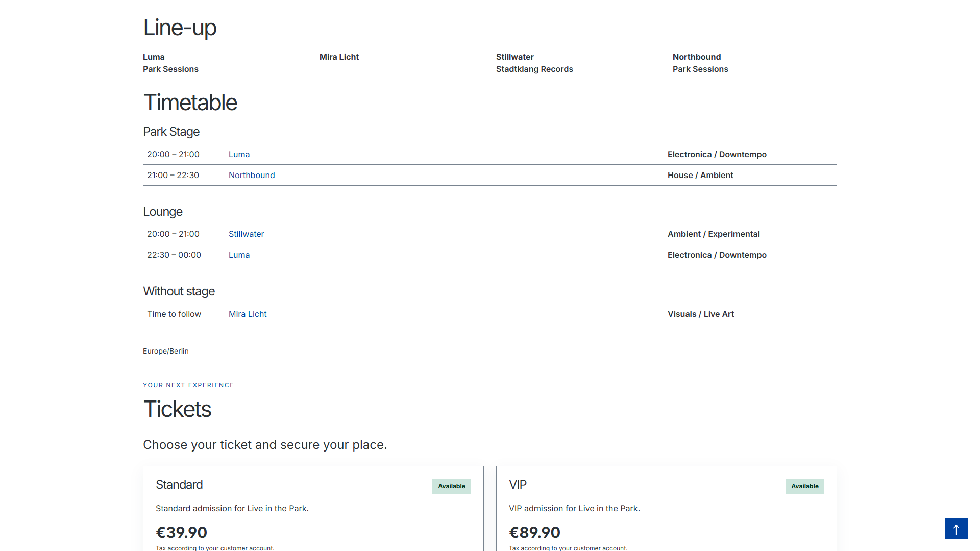Screen dimensions: 980x551
Task: Open Luma link in the 22:30 – 00:00 slot
Action: click(x=239, y=255)
